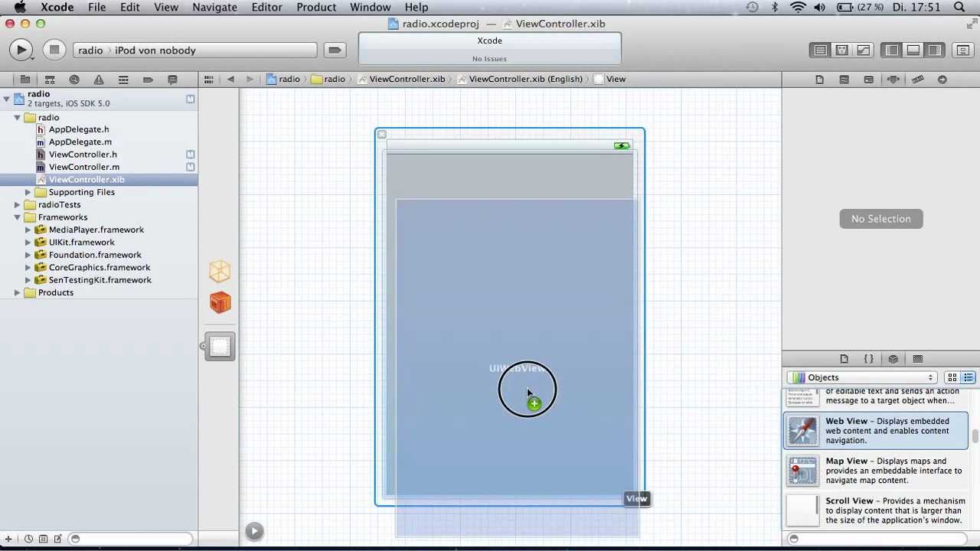Open the File inspector
The height and width of the screenshot is (551, 980).
click(x=819, y=80)
